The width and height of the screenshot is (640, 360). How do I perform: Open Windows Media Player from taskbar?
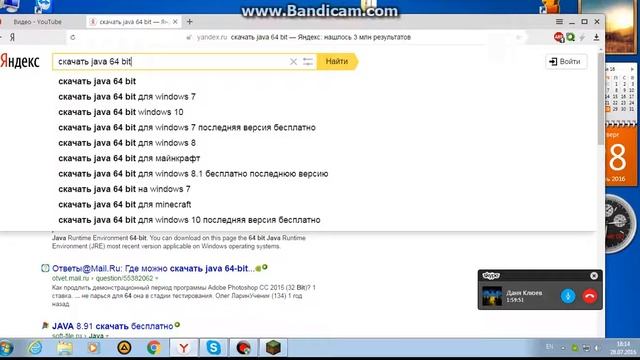coord(93,348)
